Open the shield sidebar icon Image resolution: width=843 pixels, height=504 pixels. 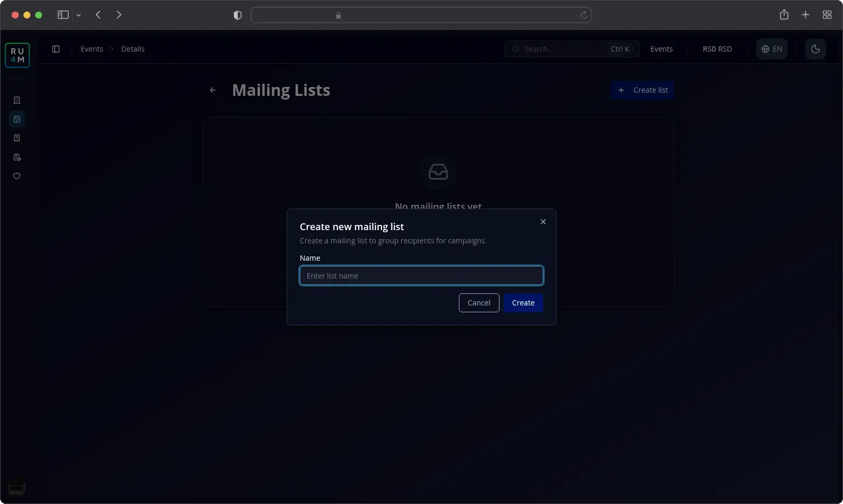[x=17, y=176]
